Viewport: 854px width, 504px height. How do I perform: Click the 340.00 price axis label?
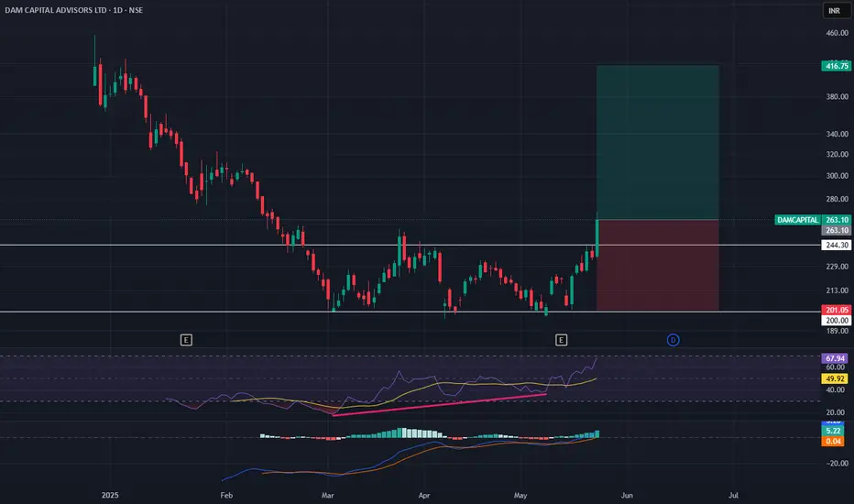[838, 134]
